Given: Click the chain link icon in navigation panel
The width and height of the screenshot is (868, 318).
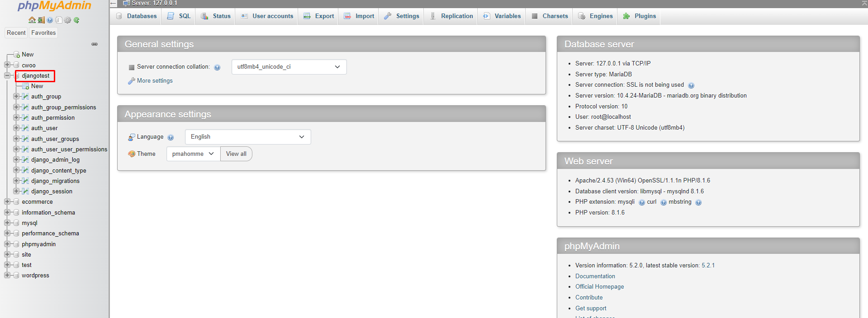Looking at the screenshot, I should [x=95, y=44].
